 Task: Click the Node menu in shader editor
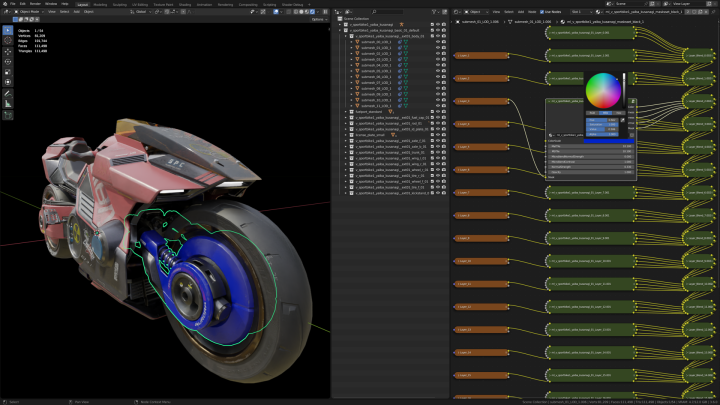click(530, 12)
